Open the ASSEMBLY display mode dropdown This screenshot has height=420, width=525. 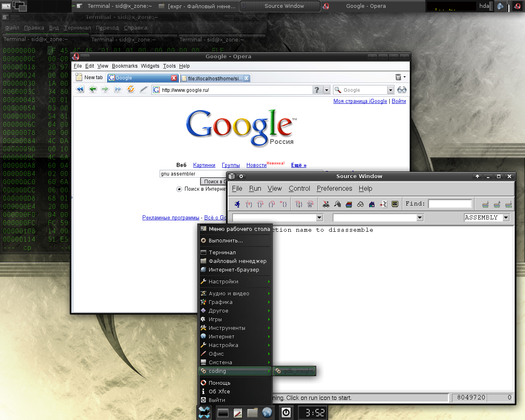click(506, 218)
